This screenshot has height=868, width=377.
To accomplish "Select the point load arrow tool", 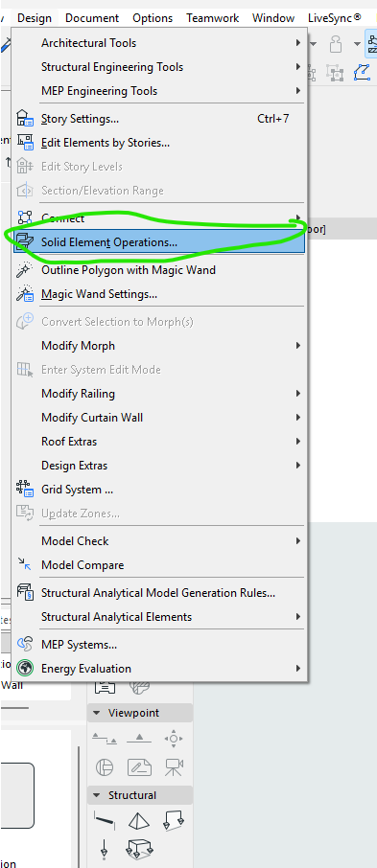I will point(104,849).
